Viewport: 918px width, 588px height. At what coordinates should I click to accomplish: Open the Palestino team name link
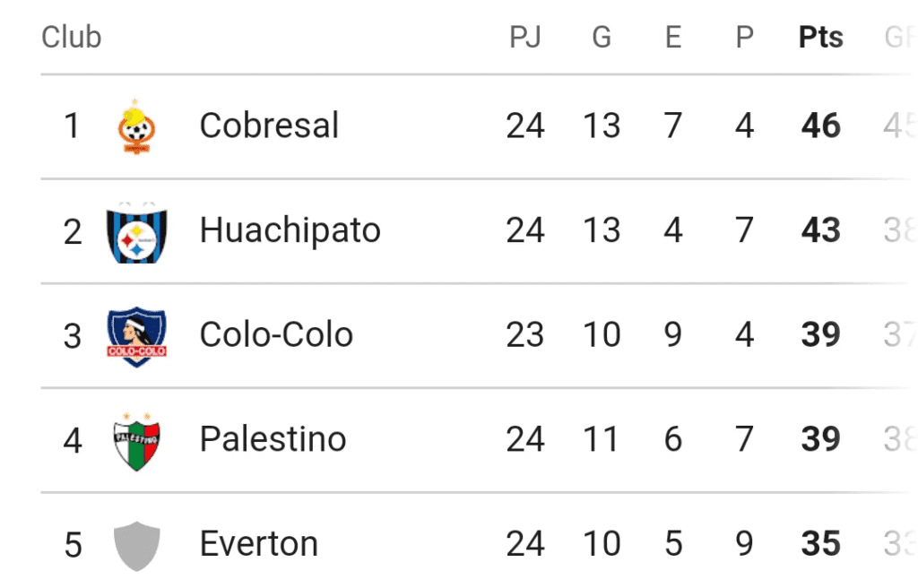(x=273, y=439)
